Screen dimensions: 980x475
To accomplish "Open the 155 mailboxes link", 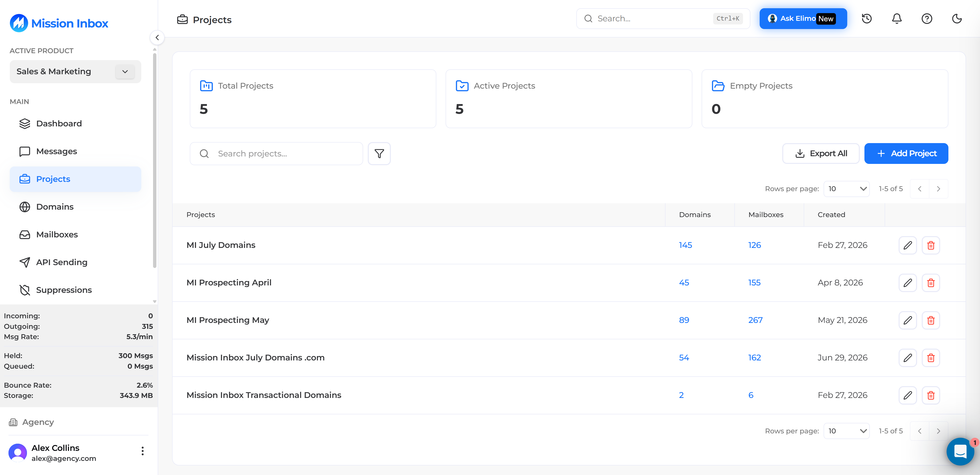I will [754, 283].
